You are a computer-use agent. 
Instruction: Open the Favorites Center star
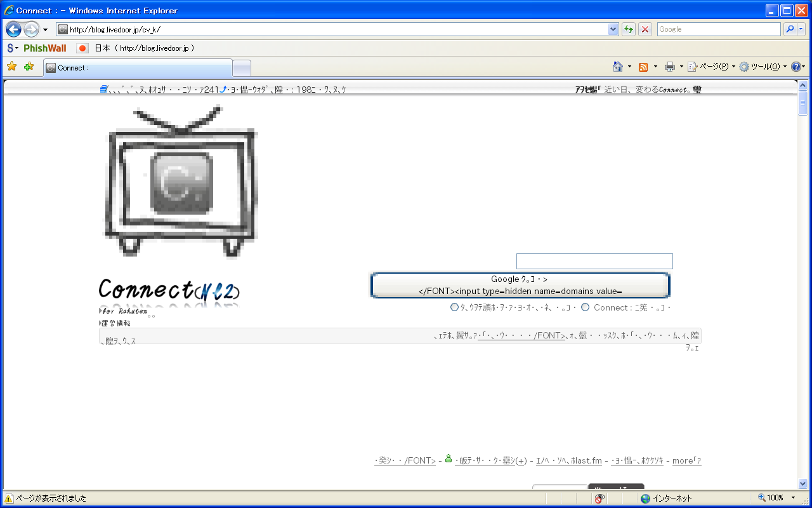pos(11,67)
